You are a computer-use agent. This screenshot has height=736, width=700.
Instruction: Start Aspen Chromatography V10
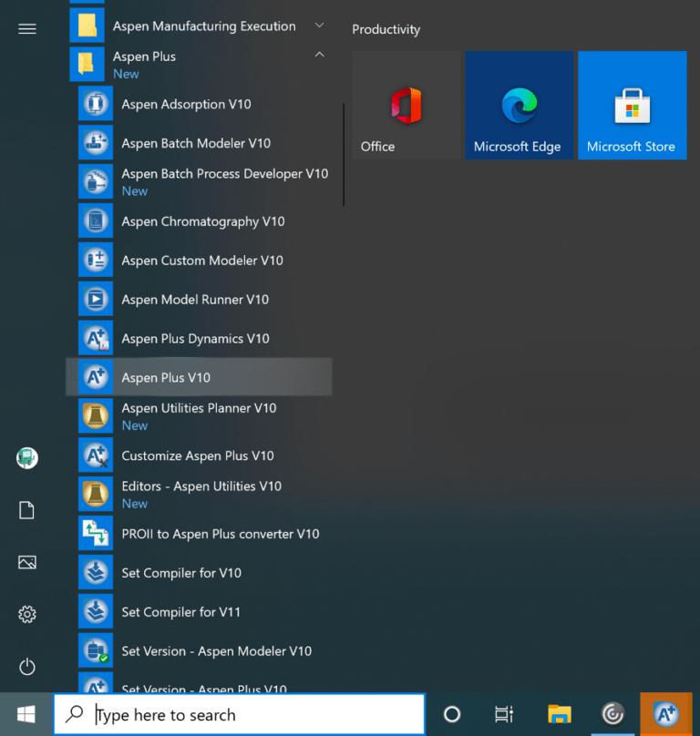pos(202,221)
